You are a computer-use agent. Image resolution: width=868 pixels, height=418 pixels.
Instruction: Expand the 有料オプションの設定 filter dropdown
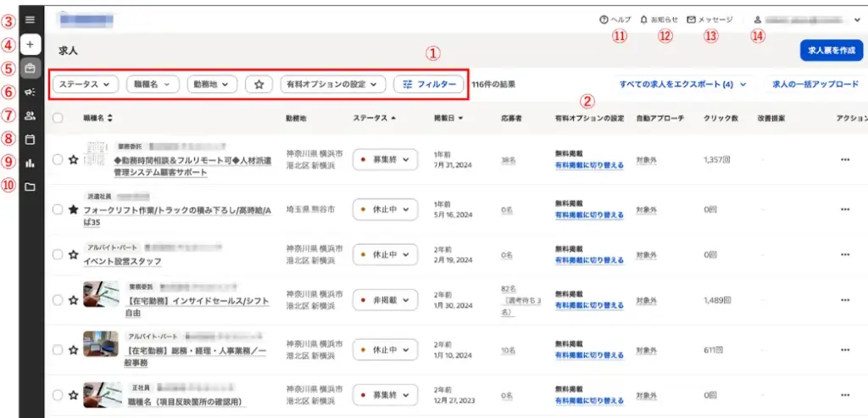pyautogui.click(x=333, y=85)
